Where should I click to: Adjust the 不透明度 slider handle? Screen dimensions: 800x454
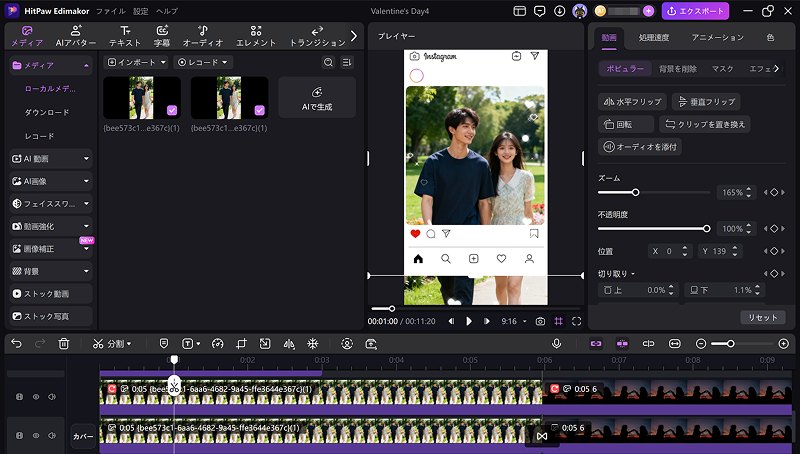[x=707, y=229]
